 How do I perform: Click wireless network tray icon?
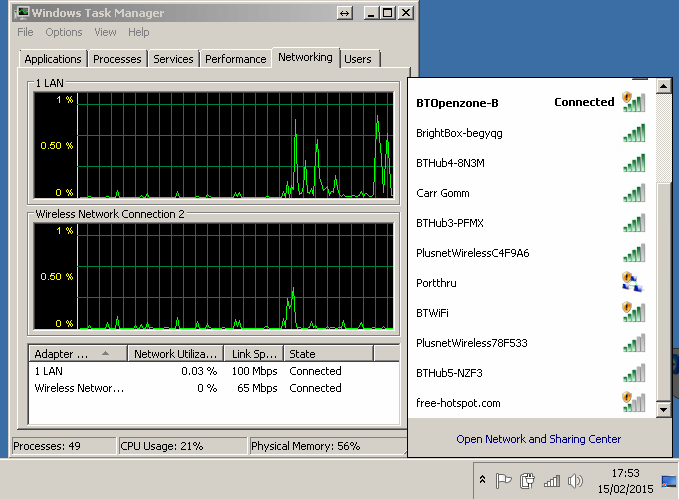pyautogui.click(x=552, y=481)
